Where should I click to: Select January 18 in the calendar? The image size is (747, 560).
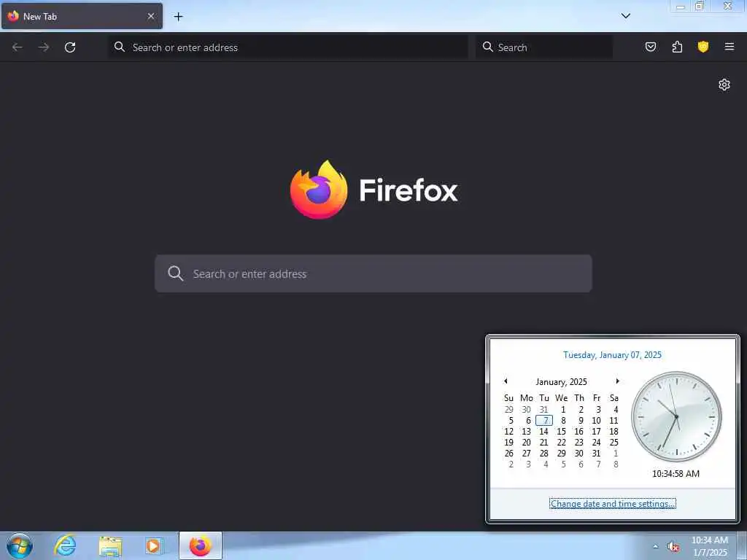coord(614,432)
